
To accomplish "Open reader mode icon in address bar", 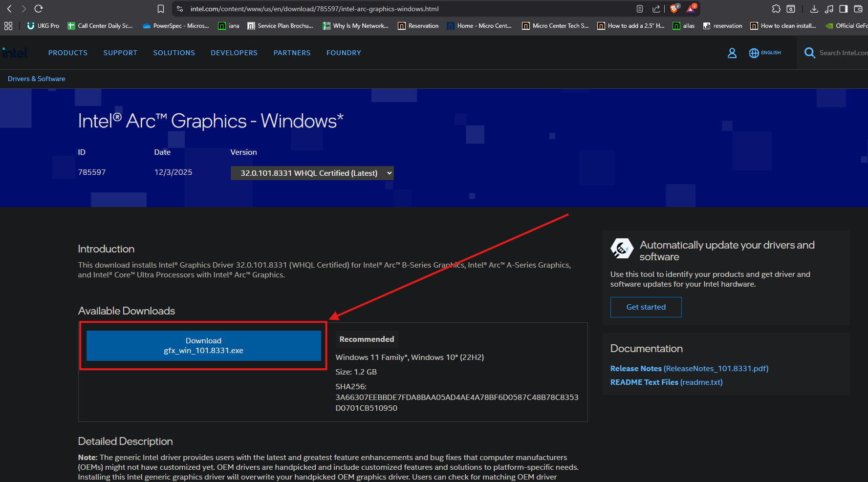I will coord(640,9).
